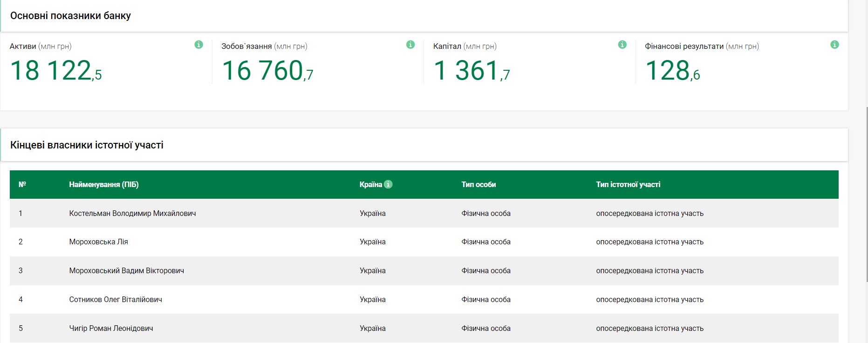This screenshot has width=868, height=343.
Task: Click the Кінцеві власники істотної участі heading
Action: tap(87, 145)
